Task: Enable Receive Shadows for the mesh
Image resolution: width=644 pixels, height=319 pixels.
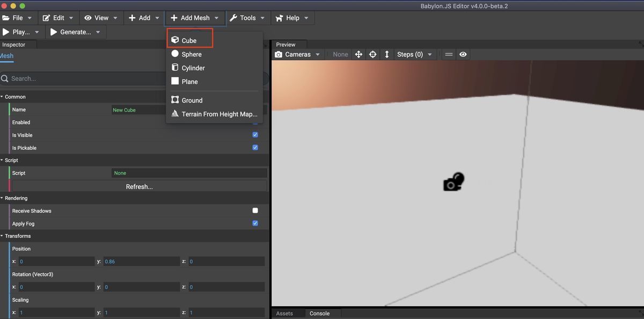Action: [x=255, y=211]
